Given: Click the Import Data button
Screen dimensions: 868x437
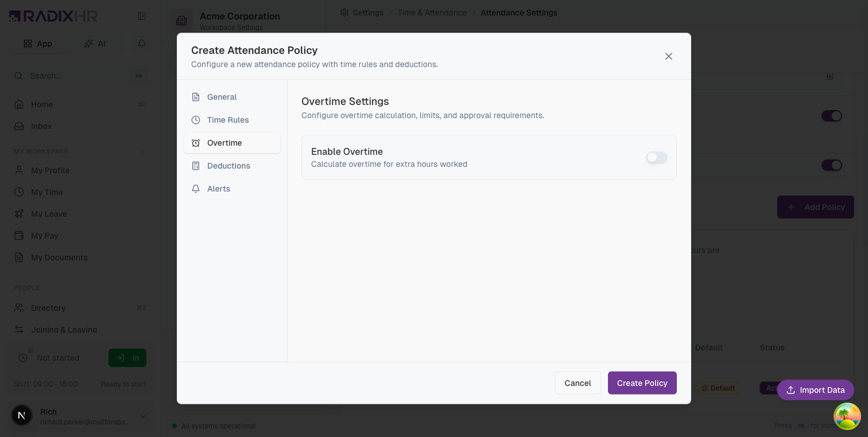Looking at the screenshot, I should pos(815,390).
